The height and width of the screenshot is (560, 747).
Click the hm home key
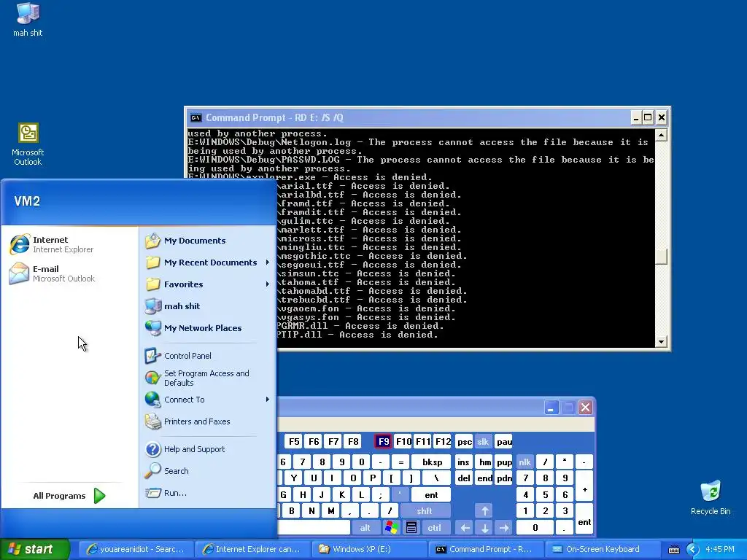[484, 462]
